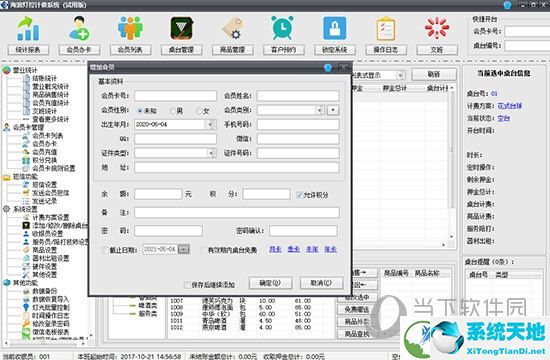Open the 列表式显示 view dropdown

400,75
